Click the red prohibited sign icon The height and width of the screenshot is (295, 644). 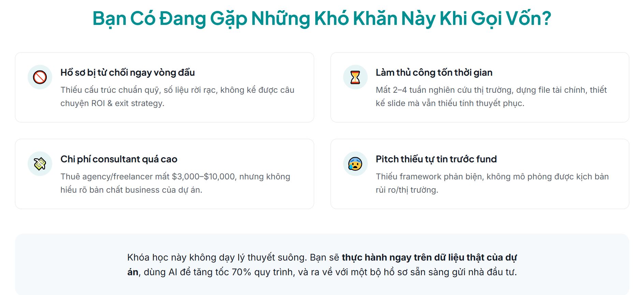[40, 77]
